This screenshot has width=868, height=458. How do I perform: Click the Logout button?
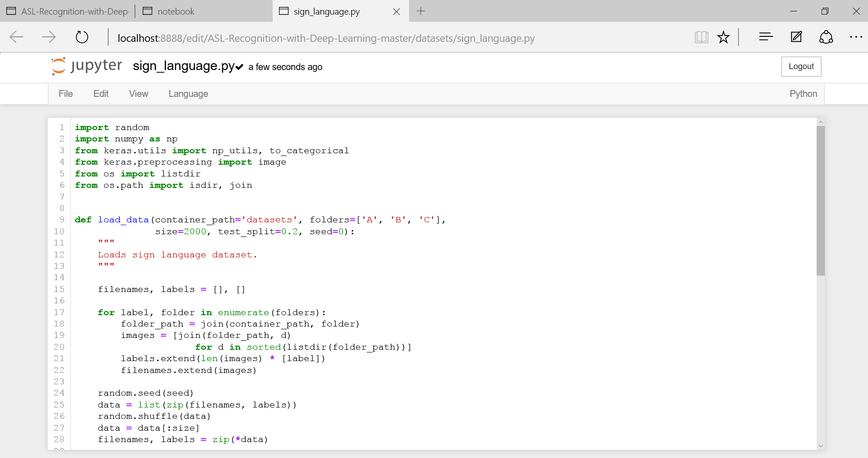(801, 66)
